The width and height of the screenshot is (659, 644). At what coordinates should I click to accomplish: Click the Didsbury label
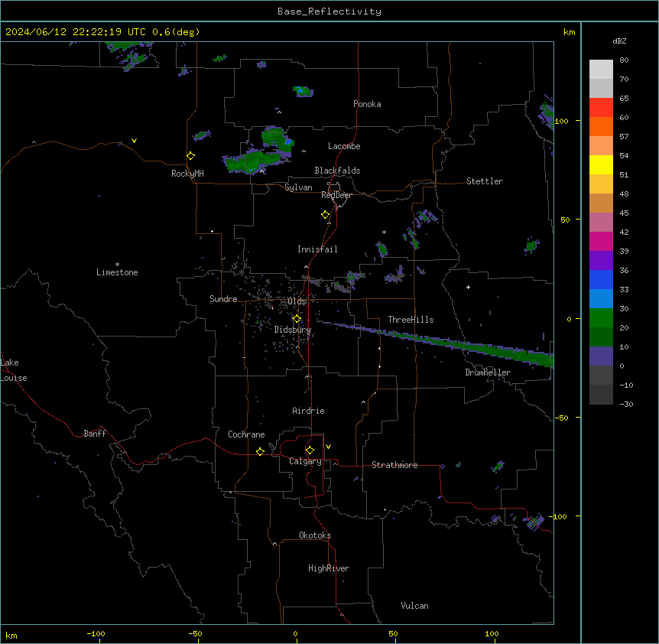pyautogui.click(x=293, y=330)
